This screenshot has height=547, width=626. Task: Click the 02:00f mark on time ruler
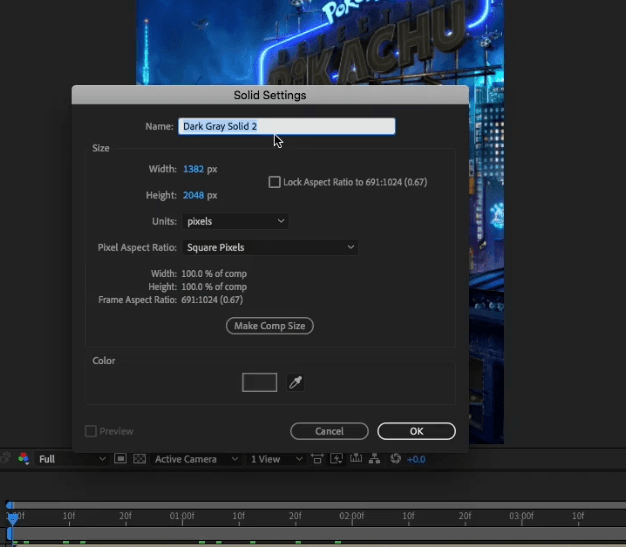point(352,516)
